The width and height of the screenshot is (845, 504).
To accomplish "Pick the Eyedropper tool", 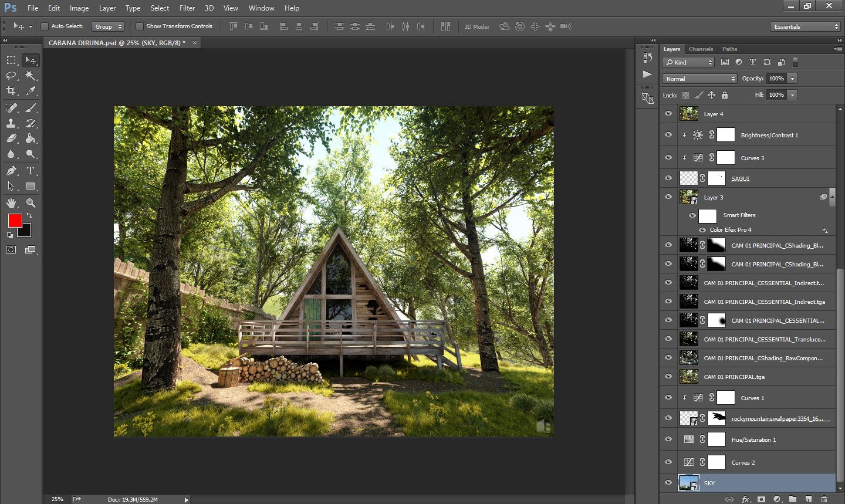I will (x=31, y=91).
